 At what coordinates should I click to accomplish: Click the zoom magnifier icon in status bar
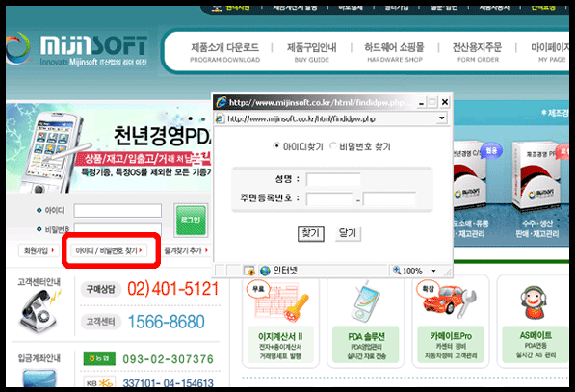tap(397, 271)
